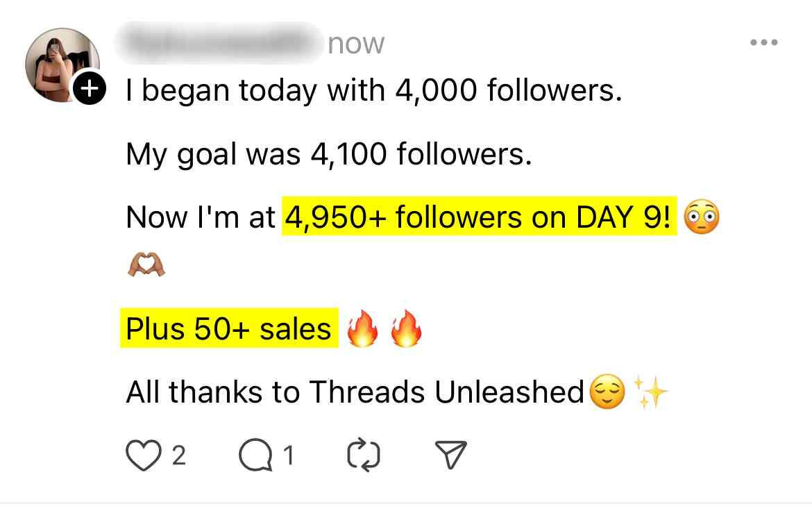Share the post via paper plane icon
The height and width of the screenshot is (513, 812).
pos(450,455)
